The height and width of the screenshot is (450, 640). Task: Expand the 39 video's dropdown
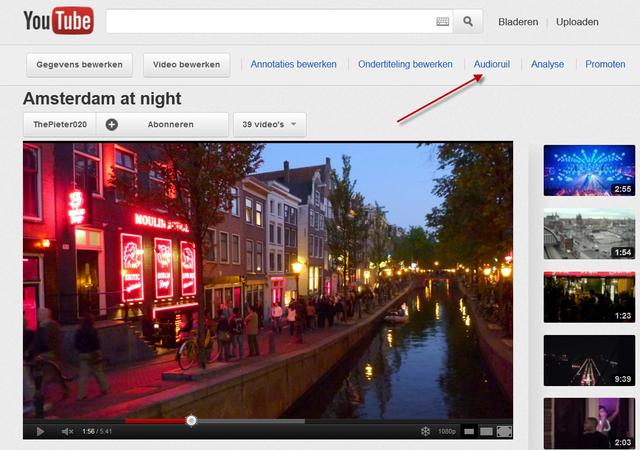(x=269, y=125)
